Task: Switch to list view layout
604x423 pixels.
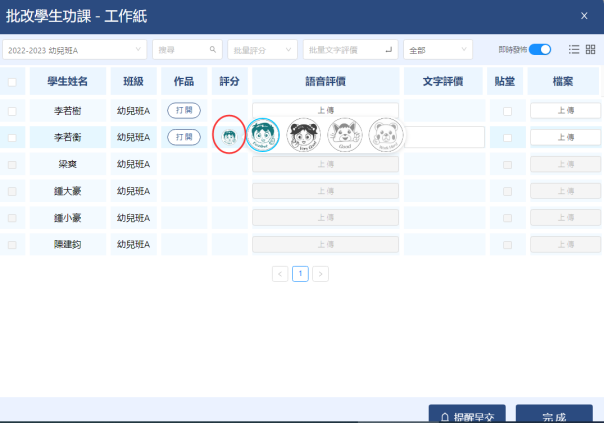Action: [x=574, y=49]
